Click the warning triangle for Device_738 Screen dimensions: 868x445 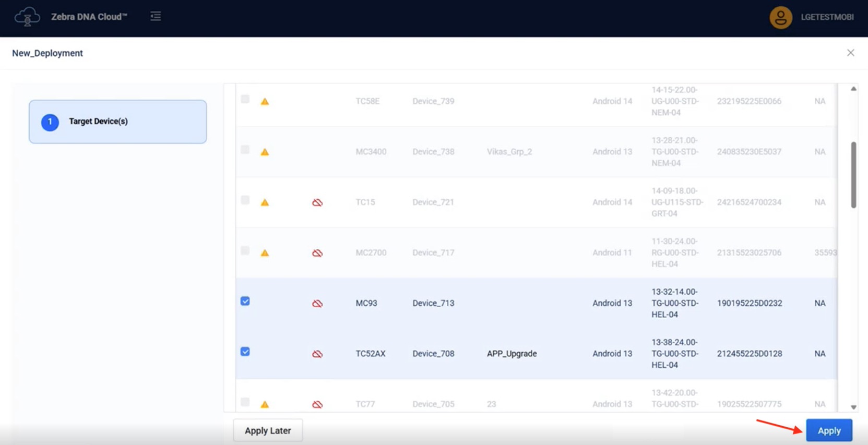(x=265, y=152)
